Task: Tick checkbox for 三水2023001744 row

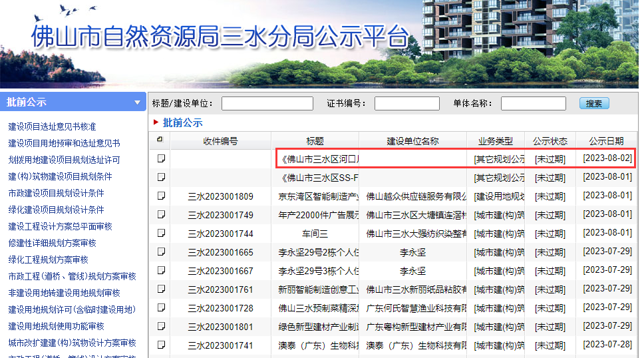Action: coord(162,233)
